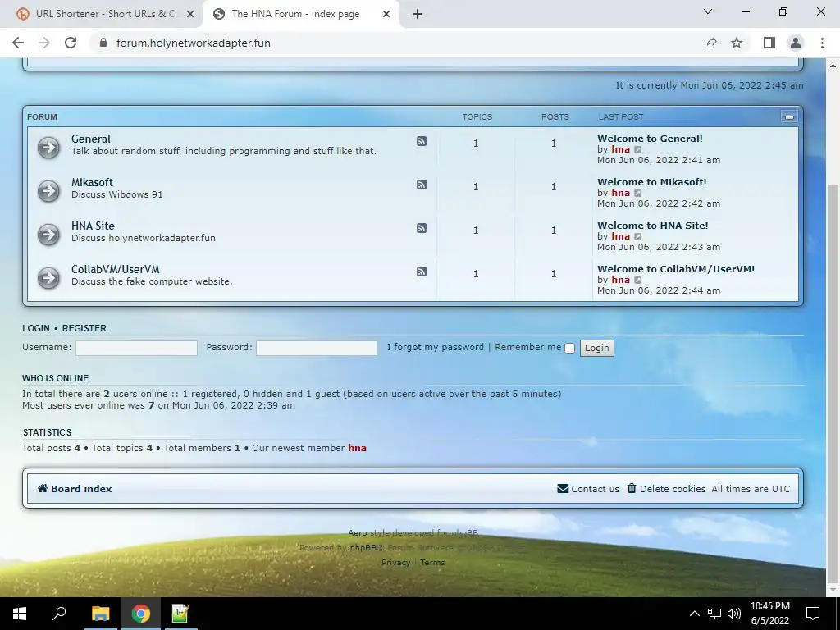
Task: Open the Welcome to Mikasoft! post
Action: (x=652, y=181)
